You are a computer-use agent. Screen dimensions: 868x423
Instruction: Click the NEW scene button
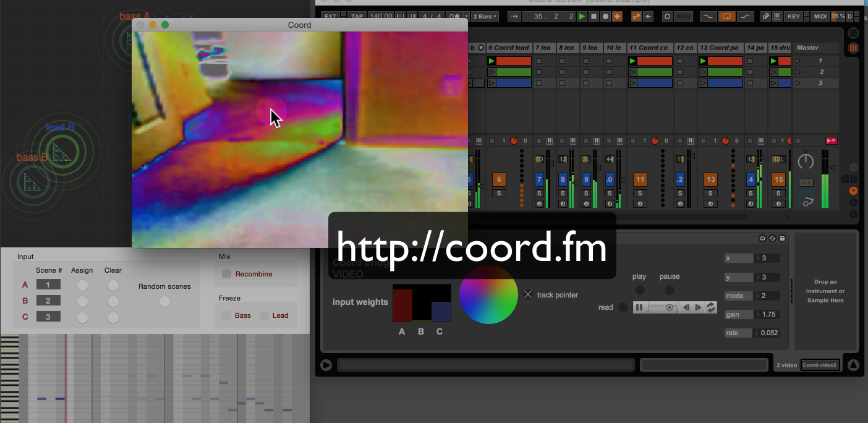(683, 16)
